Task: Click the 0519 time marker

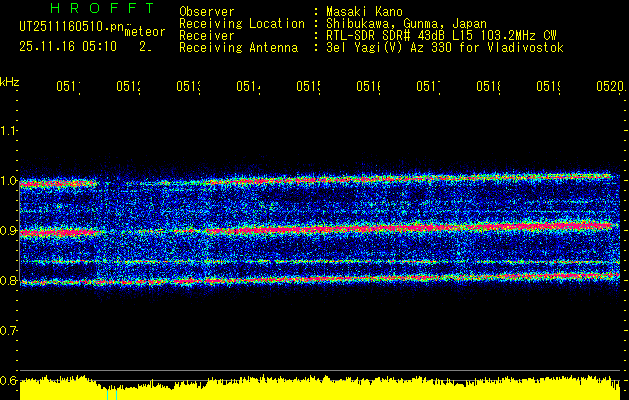Action: point(548,87)
